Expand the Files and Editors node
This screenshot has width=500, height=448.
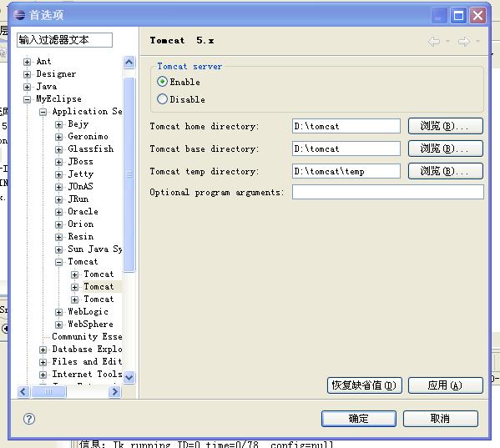coord(43,362)
